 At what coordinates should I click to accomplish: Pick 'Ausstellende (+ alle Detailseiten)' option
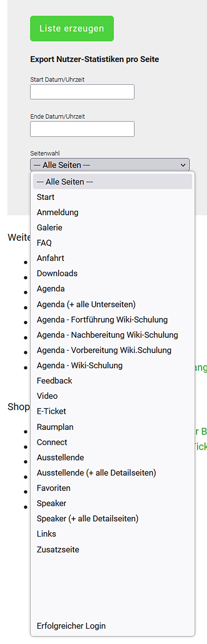96,473
